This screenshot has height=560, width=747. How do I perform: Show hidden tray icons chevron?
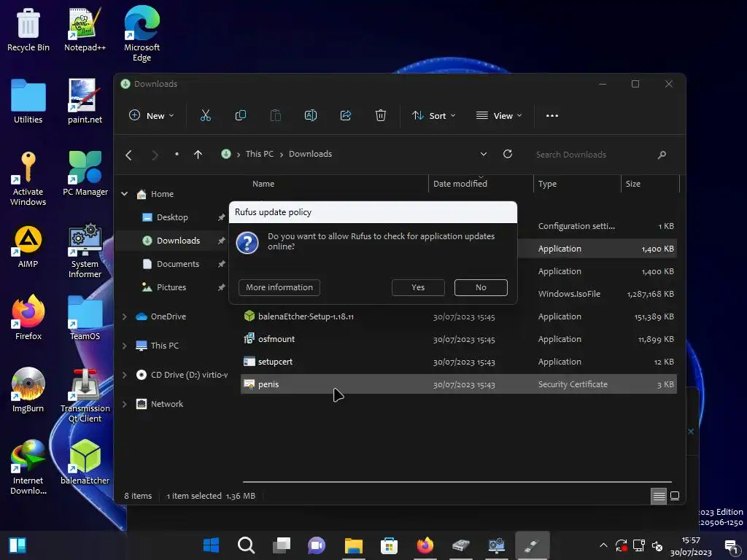pyautogui.click(x=603, y=545)
